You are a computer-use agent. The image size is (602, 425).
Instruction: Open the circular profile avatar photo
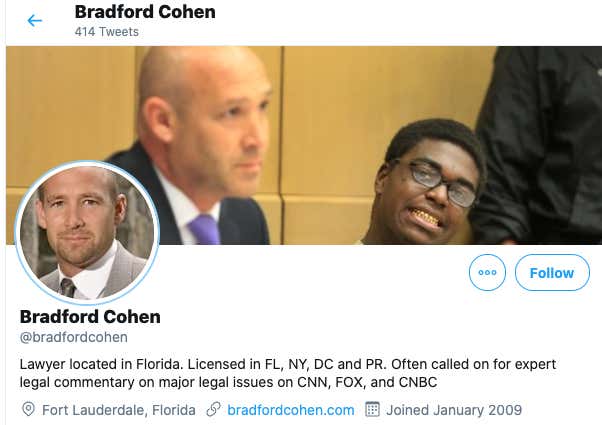pos(87,233)
